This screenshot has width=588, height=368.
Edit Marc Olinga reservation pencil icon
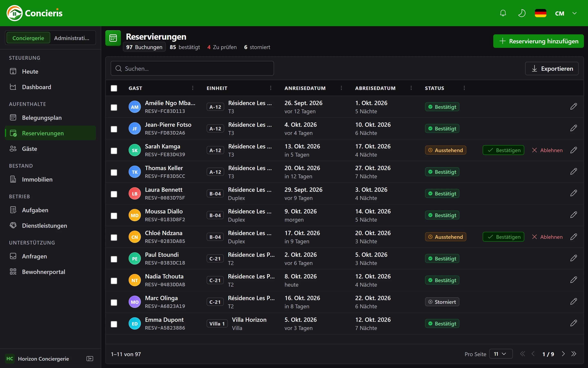574,302
